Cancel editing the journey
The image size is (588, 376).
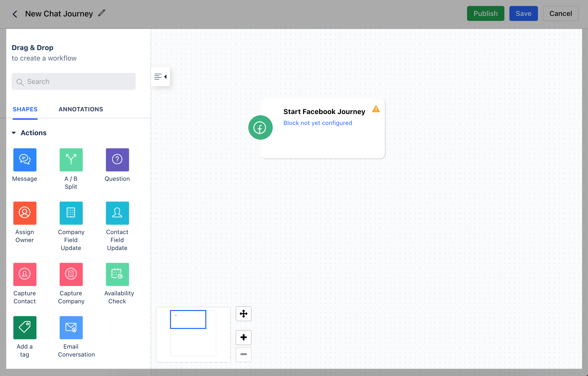[x=560, y=13]
